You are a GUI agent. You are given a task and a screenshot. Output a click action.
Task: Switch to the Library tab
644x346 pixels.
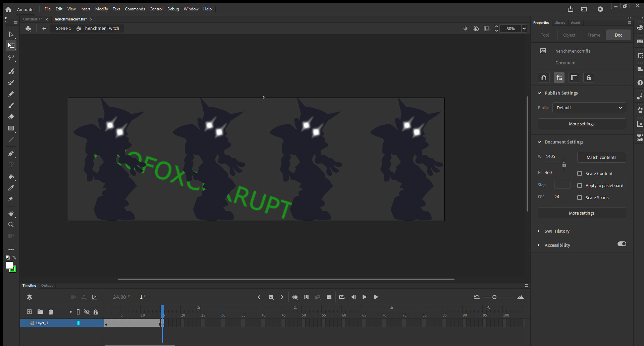(x=559, y=22)
